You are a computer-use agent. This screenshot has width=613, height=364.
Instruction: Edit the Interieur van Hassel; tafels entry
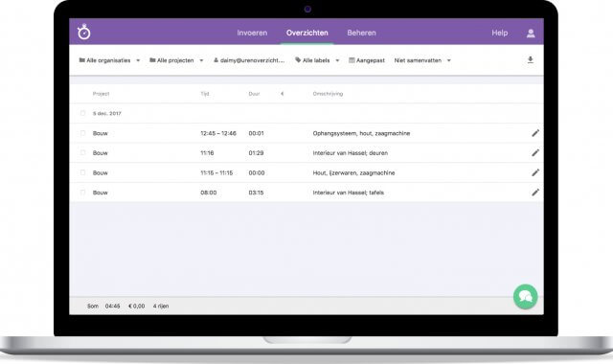pyautogui.click(x=535, y=193)
